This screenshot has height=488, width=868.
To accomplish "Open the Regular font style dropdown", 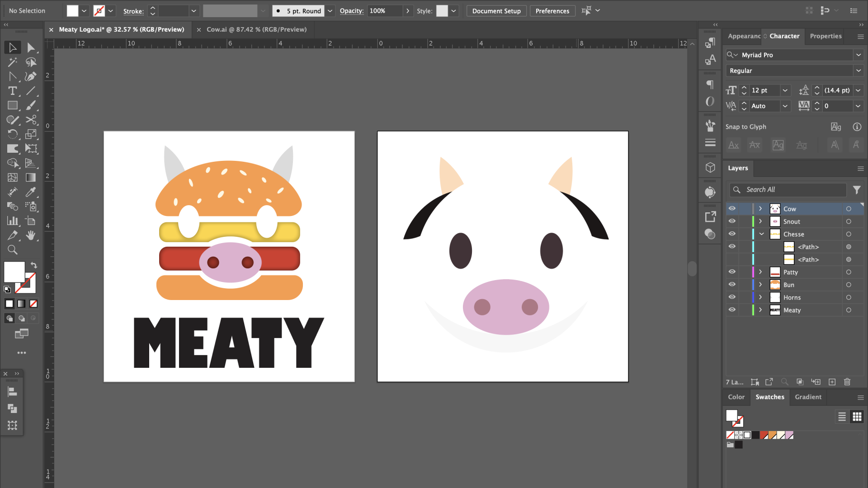I will 858,71.
